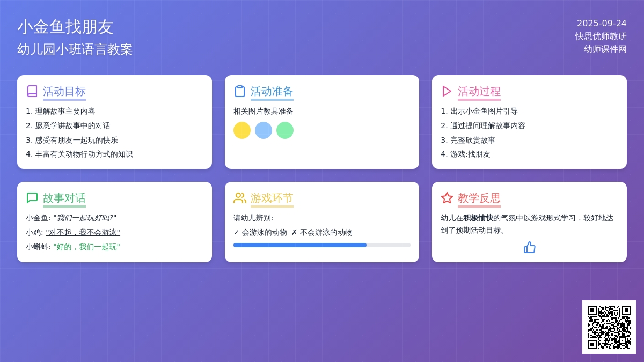Click the QR code image
The height and width of the screenshot is (362, 644).
tap(609, 327)
